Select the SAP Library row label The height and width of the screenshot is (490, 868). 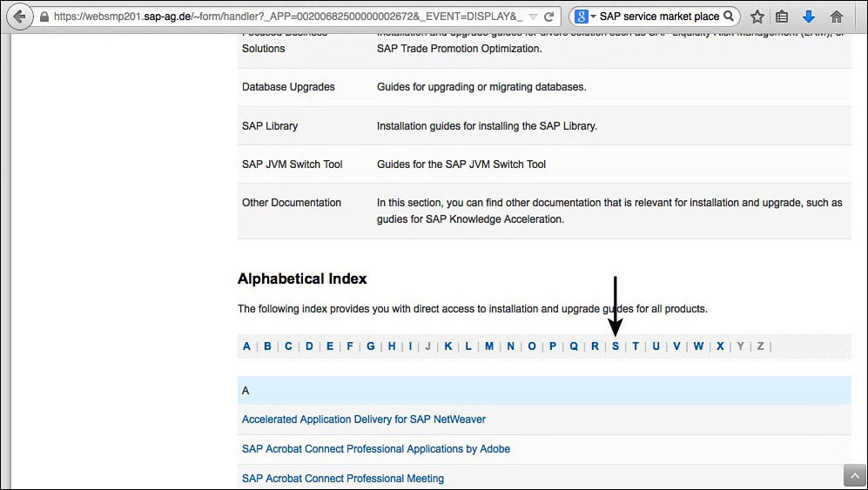pos(270,125)
